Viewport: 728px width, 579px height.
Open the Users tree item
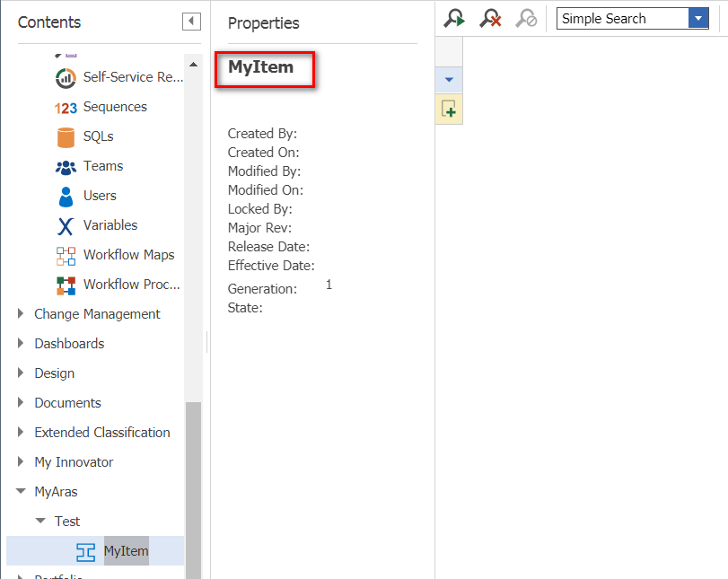pos(100,196)
